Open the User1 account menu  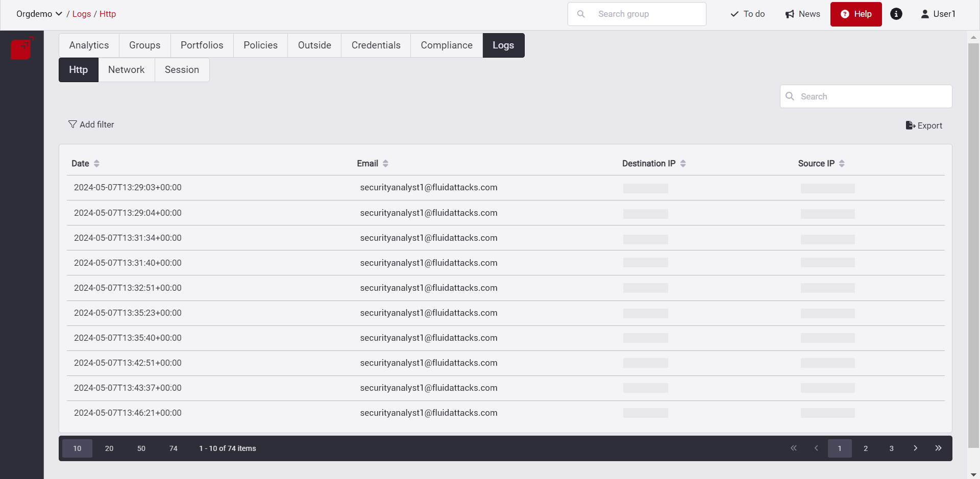[938, 14]
